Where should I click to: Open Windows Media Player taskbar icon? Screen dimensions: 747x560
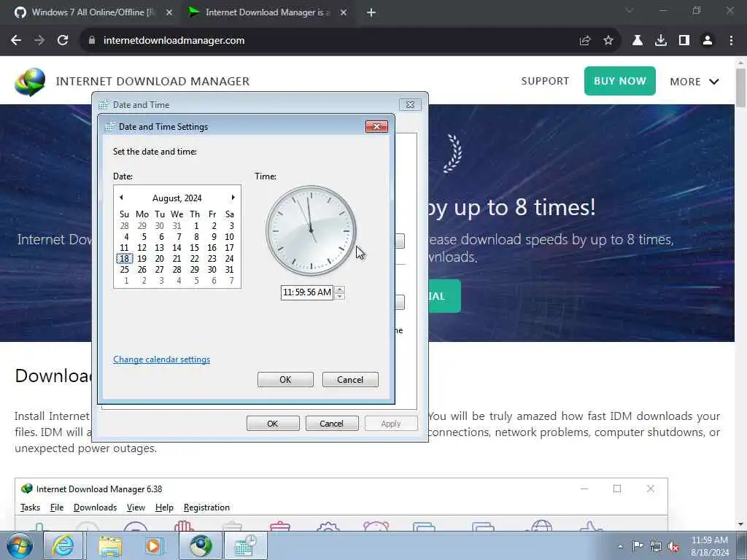pyautogui.click(x=154, y=545)
